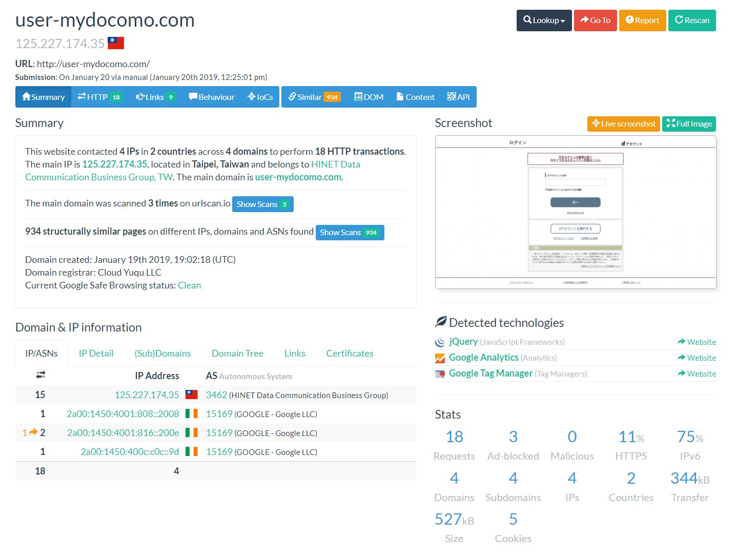Click the transfer arrows icon in table header
The height and width of the screenshot is (560, 736).
click(x=40, y=376)
